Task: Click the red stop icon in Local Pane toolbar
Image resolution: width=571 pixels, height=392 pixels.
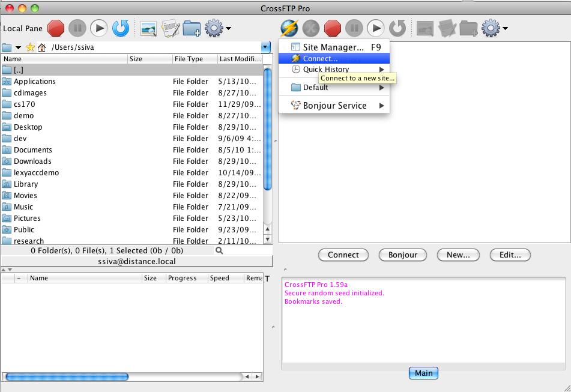Action: [56, 28]
